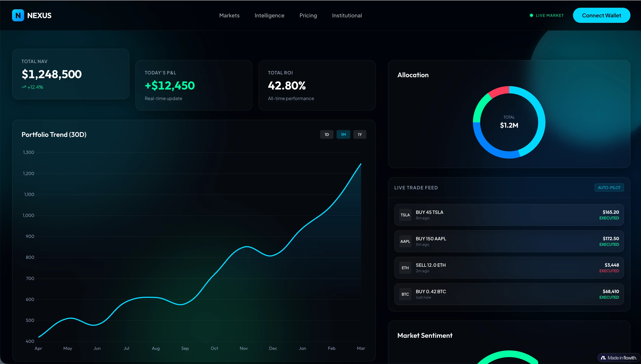
Task: Click the $1,248,500 Total NAV value
Action: 52,74
